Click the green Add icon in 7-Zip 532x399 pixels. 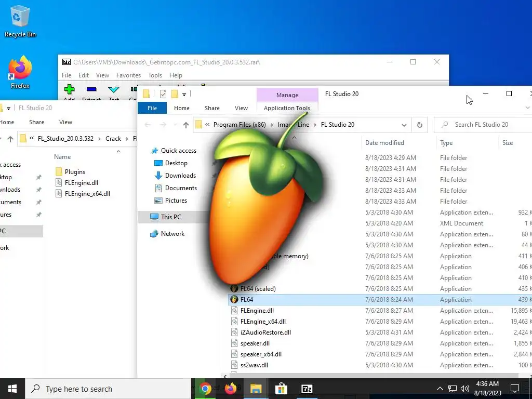[69, 89]
